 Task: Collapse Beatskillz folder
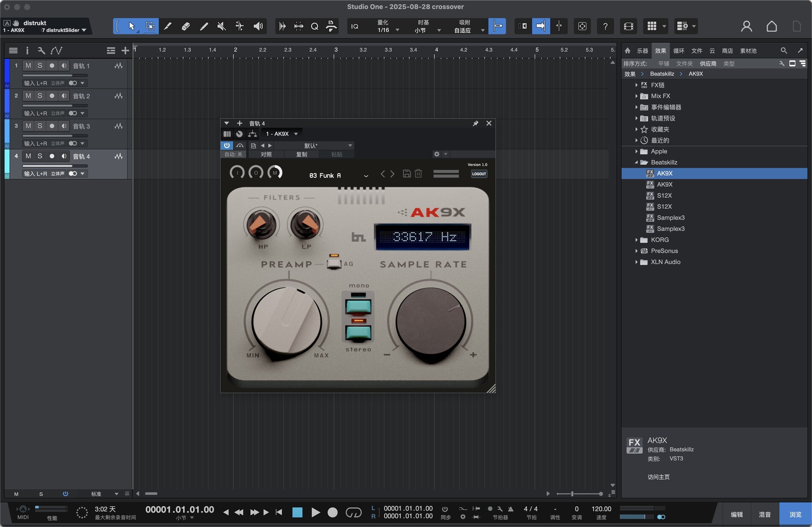pos(636,162)
